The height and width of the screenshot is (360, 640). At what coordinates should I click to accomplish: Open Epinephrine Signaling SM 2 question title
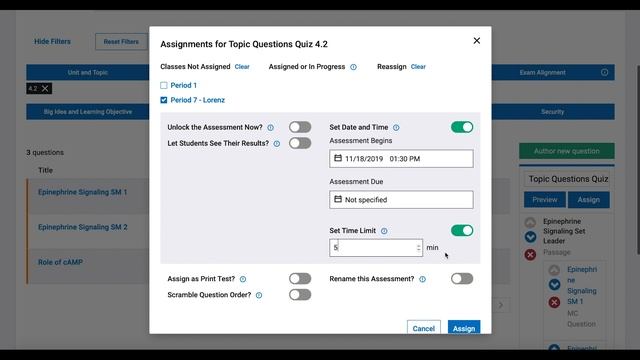click(x=82, y=227)
